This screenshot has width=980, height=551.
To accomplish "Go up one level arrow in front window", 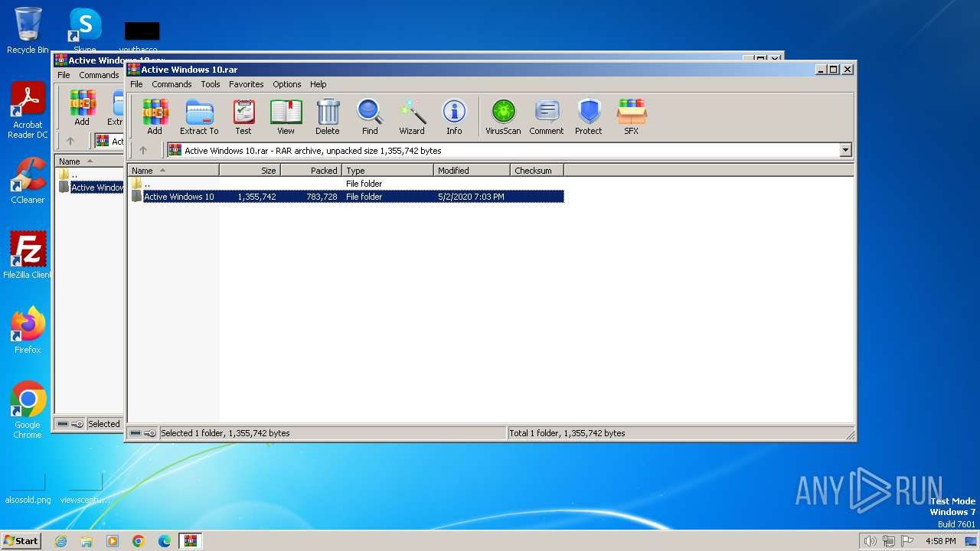I will click(x=143, y=150).
